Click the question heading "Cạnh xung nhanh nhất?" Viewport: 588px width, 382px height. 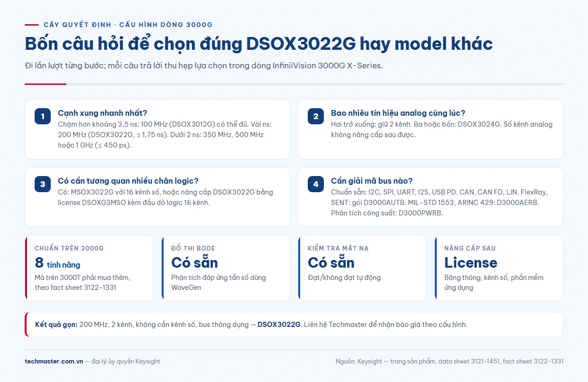[102, 113]
